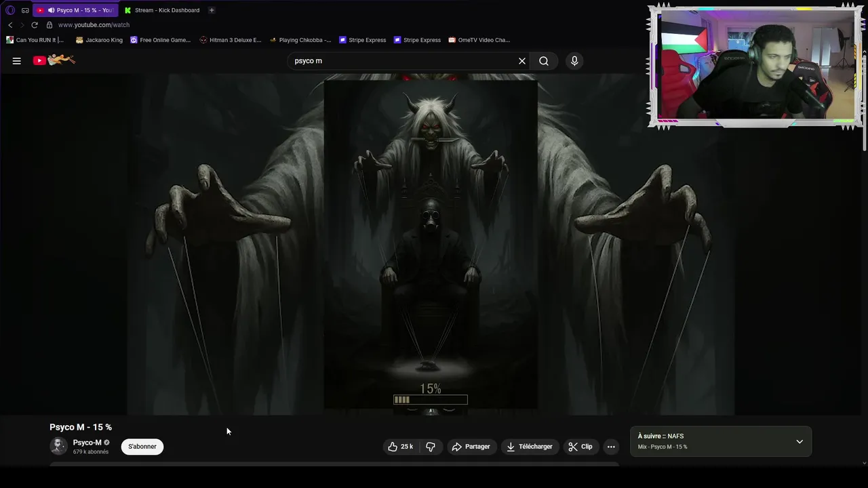Subscribe with S'abonner button
868x488 pixels.
click(142, 447)
